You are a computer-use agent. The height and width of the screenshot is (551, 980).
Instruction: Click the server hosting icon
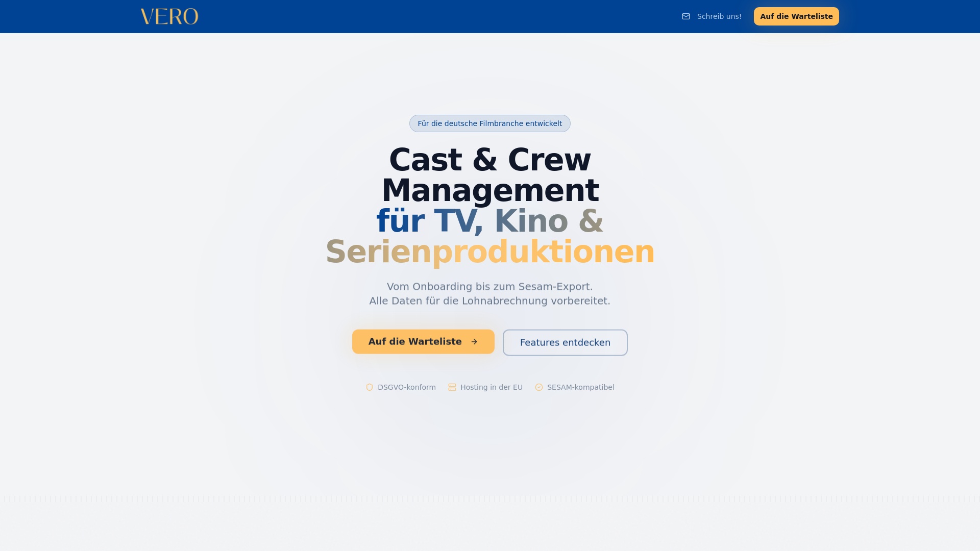tap(452, 387)
